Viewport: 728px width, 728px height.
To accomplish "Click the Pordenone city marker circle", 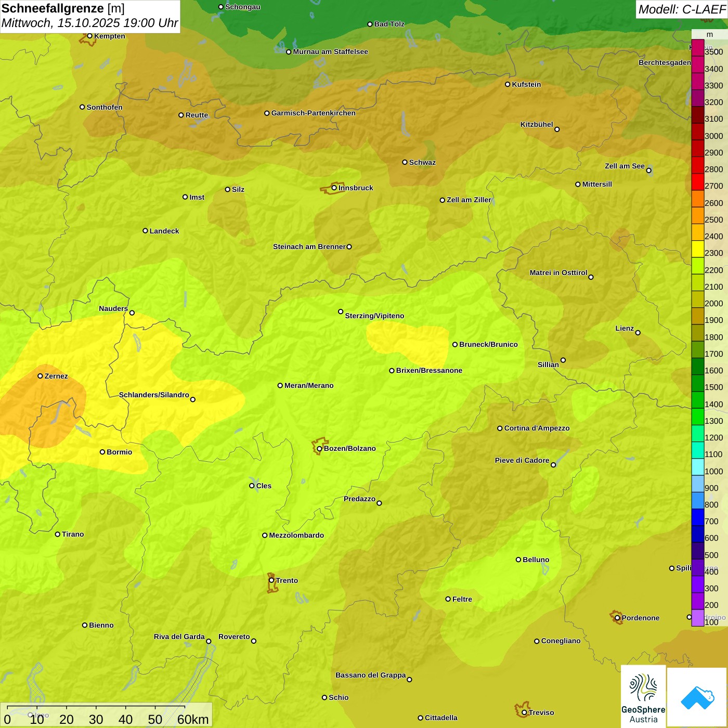I will point(617,618).
